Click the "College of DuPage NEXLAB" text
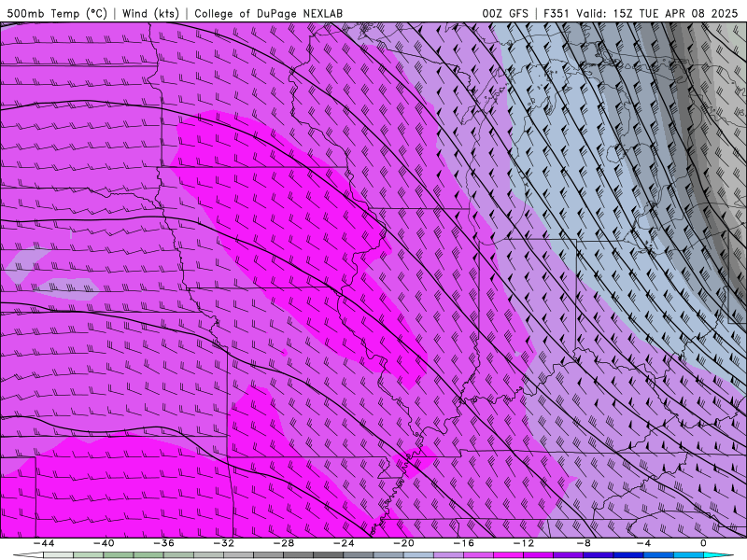Screen dimensions: 747x560 (268, 13)
